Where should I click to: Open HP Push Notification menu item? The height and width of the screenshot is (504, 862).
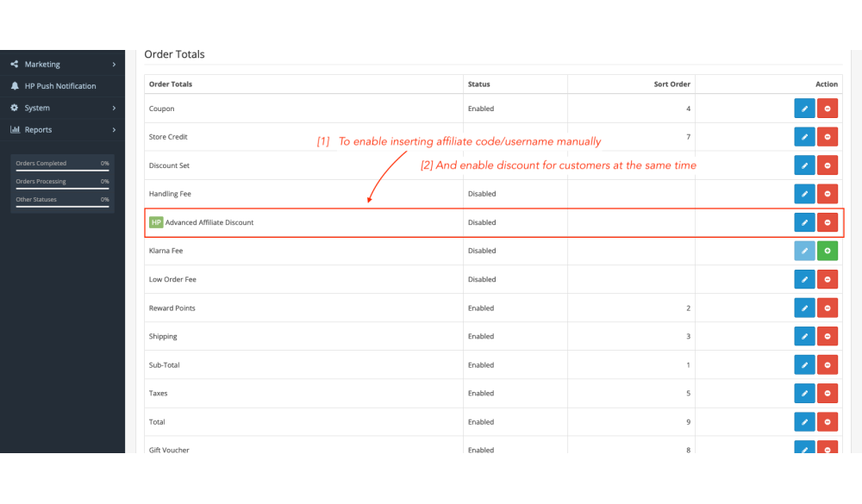click(60, 86)
